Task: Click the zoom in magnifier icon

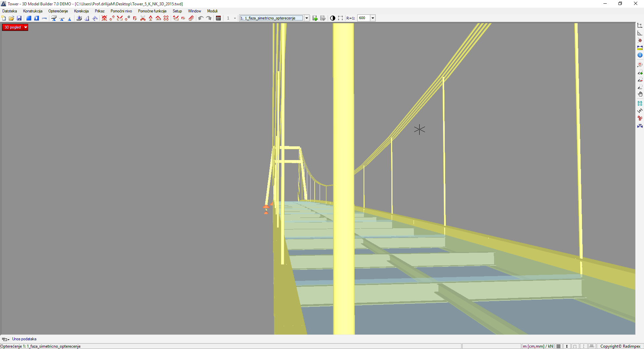Action: click(x=640, y=72)
